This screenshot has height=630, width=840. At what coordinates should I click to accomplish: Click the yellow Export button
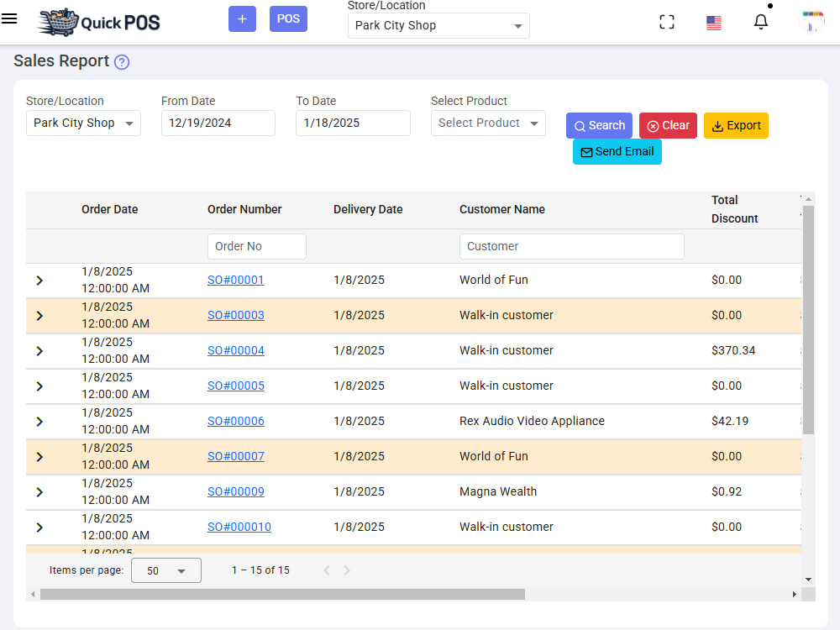point(736,125)
